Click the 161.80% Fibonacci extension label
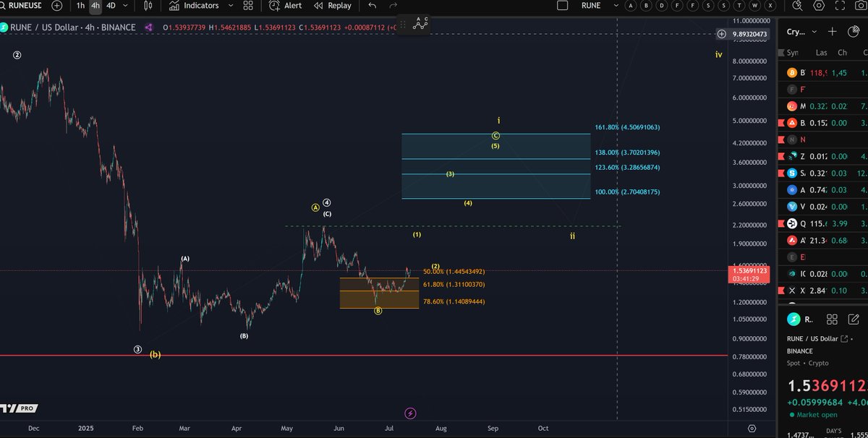This screenshot has height=438, width=868. pos(627,127)
